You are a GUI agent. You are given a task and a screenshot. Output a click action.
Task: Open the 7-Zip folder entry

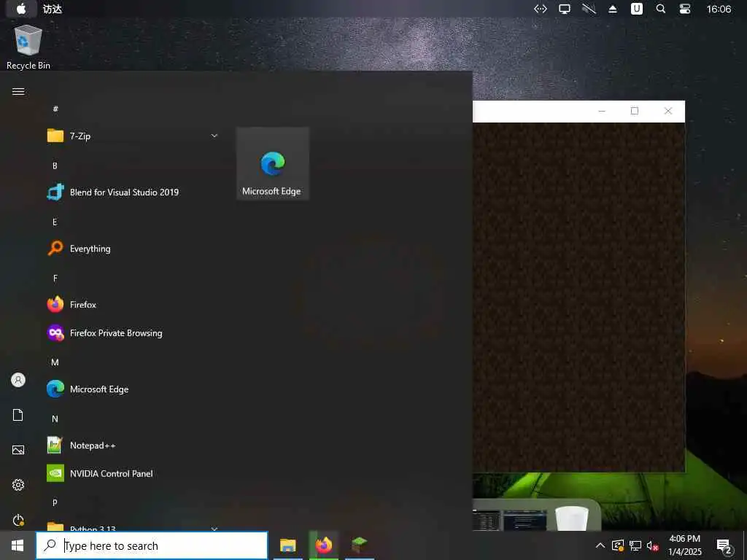(133, 136)
